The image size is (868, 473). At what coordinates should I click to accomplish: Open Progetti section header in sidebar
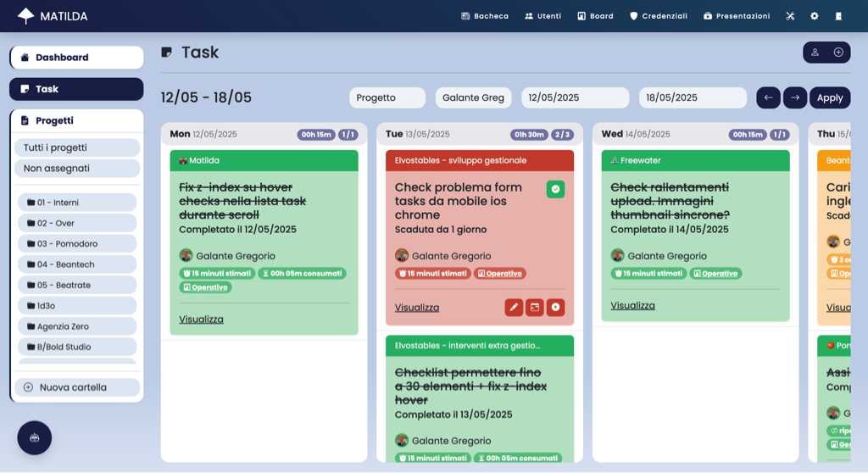pos(76,120)
